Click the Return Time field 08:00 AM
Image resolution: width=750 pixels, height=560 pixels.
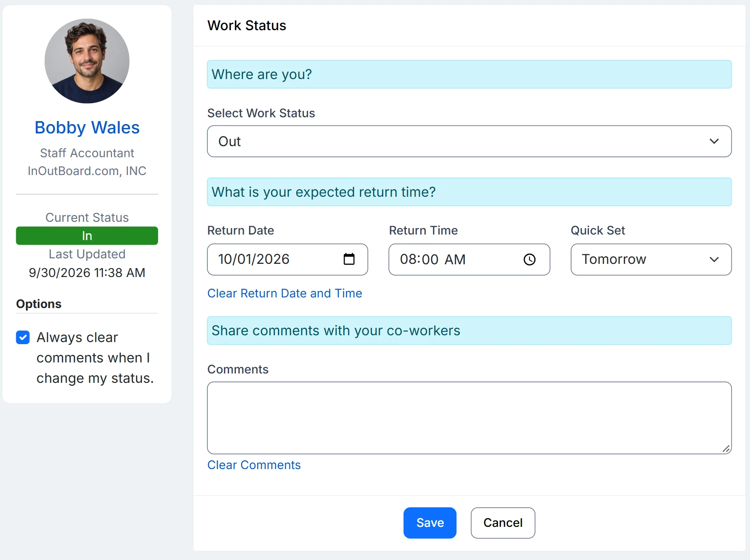[469, 260]
